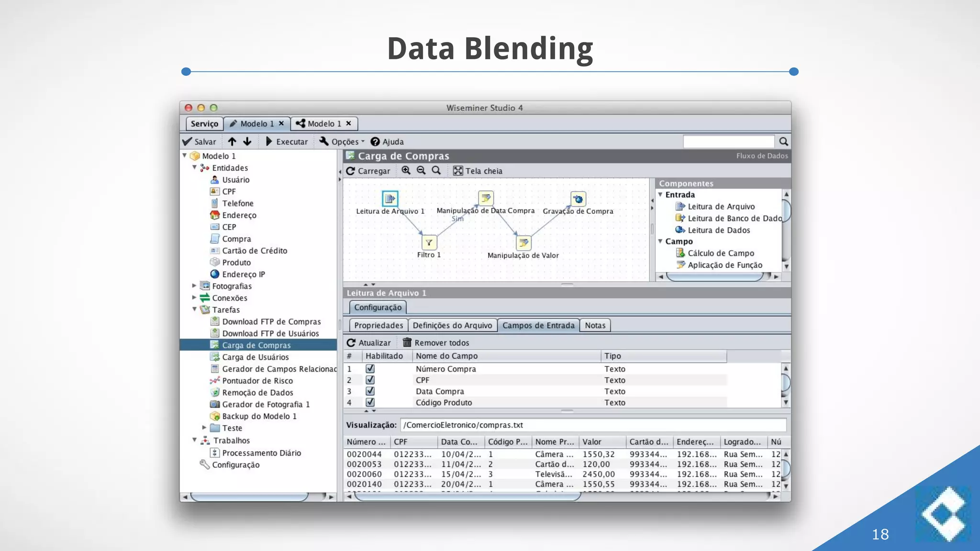
Task: Open the Definições do Arquivo tab
Action: click(452, 325)
